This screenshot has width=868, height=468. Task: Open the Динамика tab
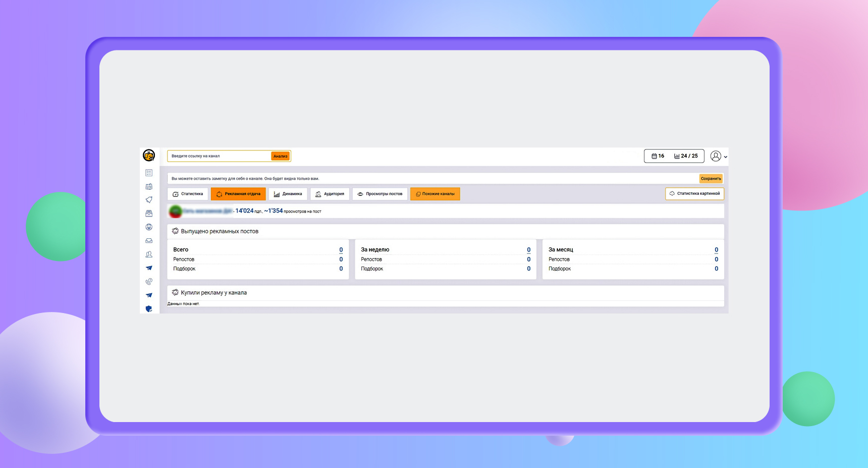click(x=288, y=194)
